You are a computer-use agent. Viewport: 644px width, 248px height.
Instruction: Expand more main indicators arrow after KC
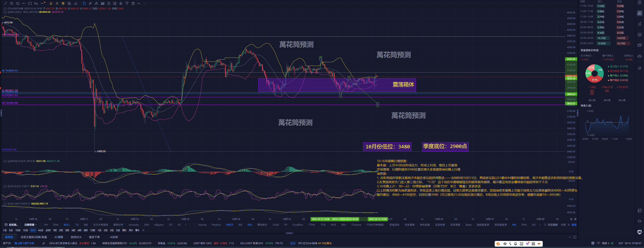[x=186, y=225]
